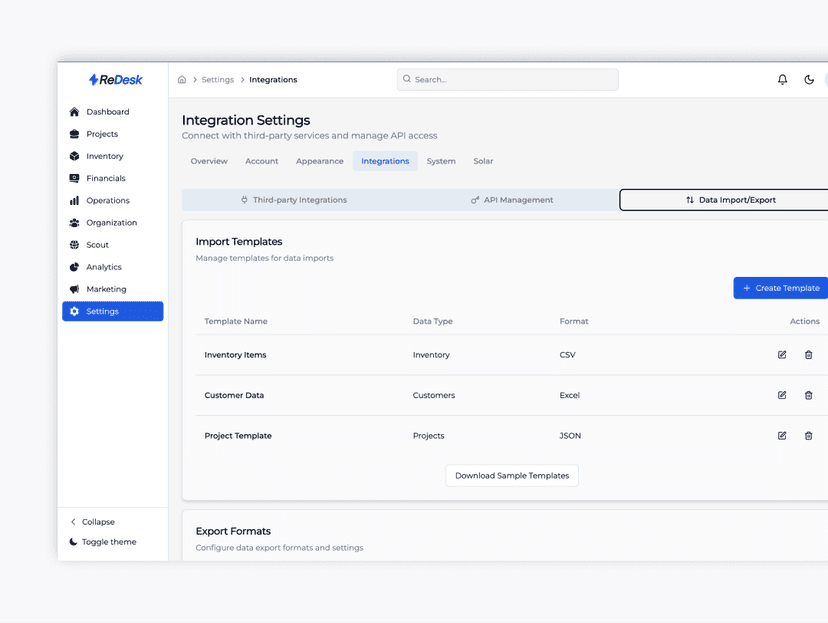Switch to the Account tab
This screenshot has height=623, width=828.
click(261, 161)
